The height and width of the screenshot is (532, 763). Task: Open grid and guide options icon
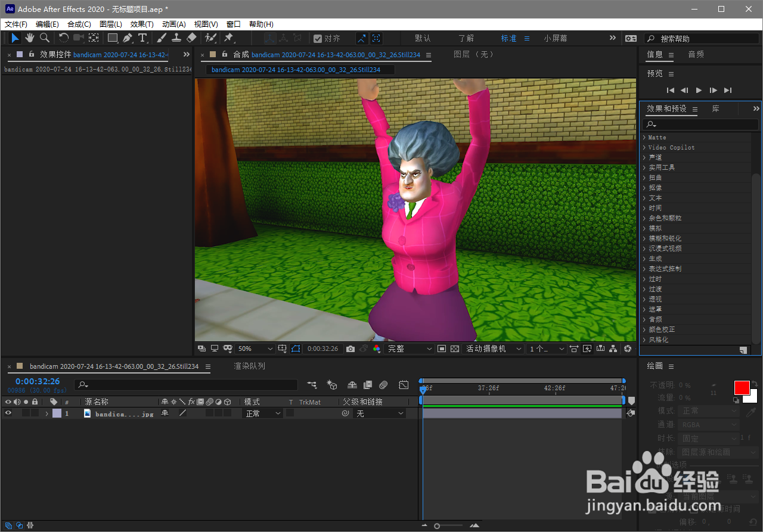pyautogui.click(x=282, y=349)
